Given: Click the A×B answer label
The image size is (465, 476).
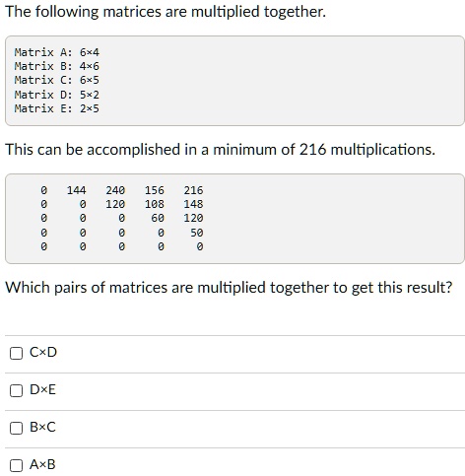Looking at the screenshot, I should coord(42,464).
